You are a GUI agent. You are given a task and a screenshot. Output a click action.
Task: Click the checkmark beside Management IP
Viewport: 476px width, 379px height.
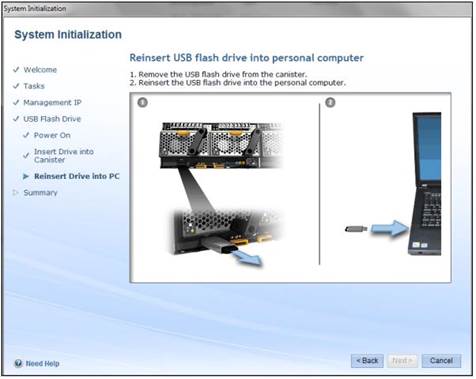(16, 102)
